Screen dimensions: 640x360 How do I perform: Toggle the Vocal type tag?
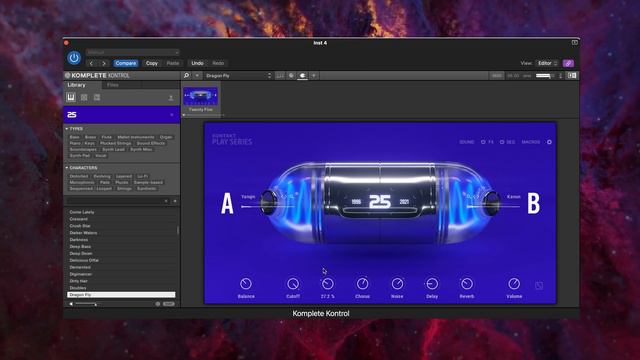[x=100, y=156]
